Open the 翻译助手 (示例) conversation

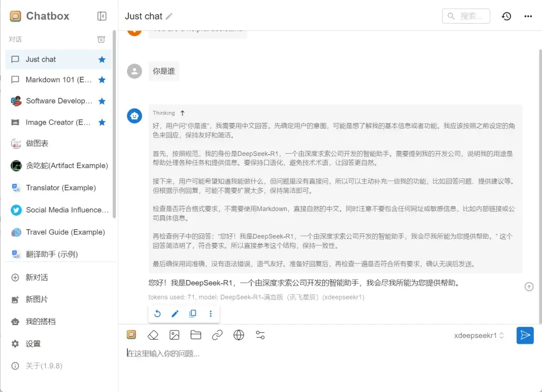coord(58,254)
